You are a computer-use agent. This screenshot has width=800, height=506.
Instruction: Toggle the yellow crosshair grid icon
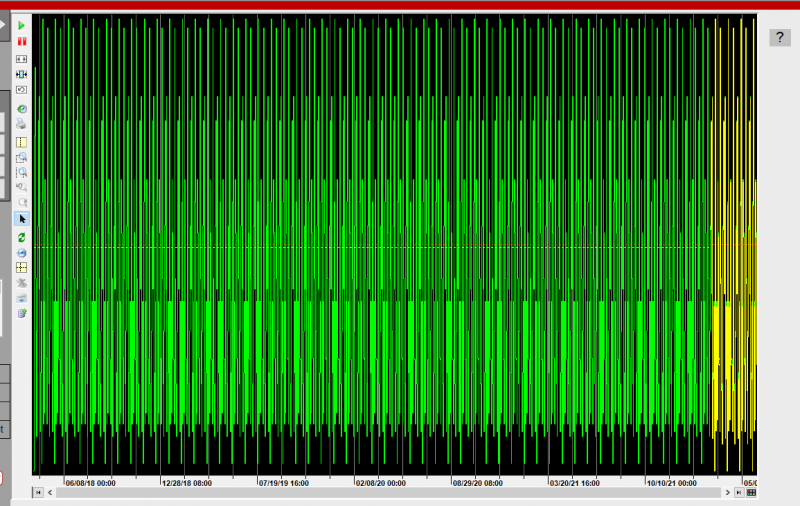coord(21,268)
